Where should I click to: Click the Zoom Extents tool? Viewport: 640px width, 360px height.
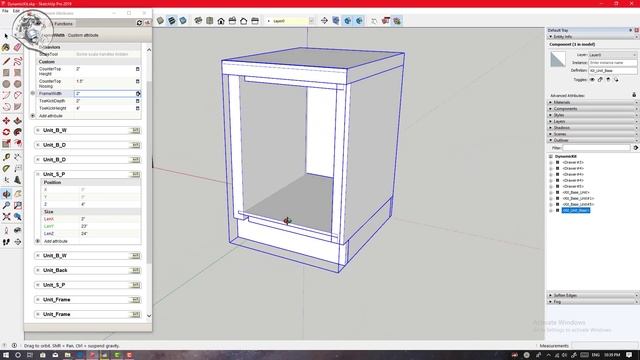[x=6, y=217]
